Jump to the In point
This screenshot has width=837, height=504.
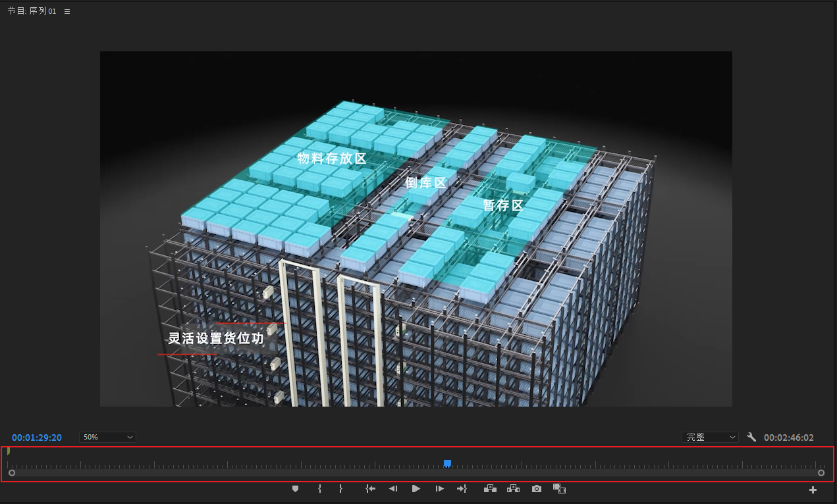[371, 489]
